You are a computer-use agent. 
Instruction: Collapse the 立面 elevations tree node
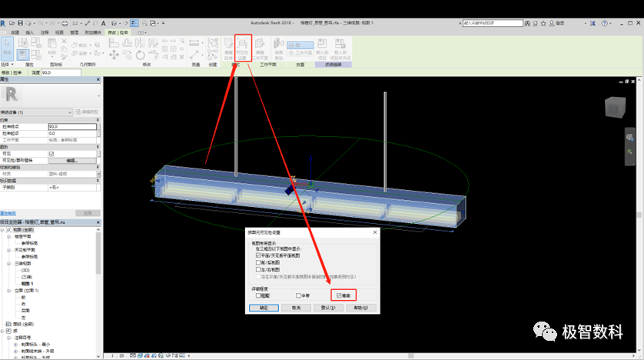[x=9, y=291]
